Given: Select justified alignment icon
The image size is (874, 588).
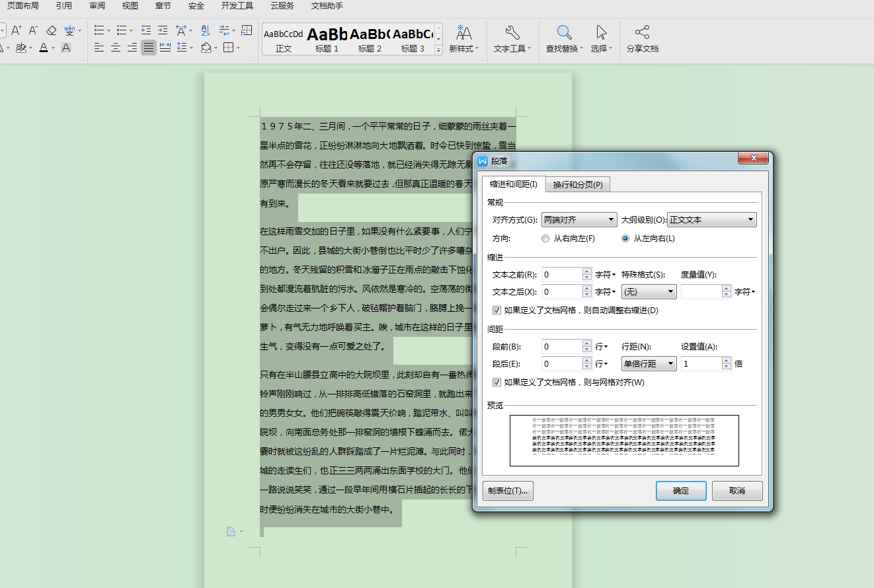Looking at the screenshot, I should (x=149, y=48).
